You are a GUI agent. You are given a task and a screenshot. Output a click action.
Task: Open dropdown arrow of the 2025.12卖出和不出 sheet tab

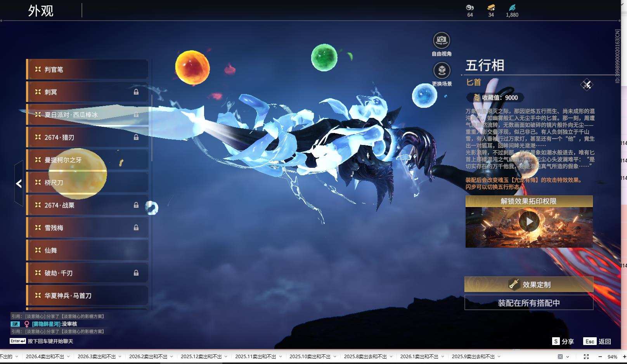point(226,357)
